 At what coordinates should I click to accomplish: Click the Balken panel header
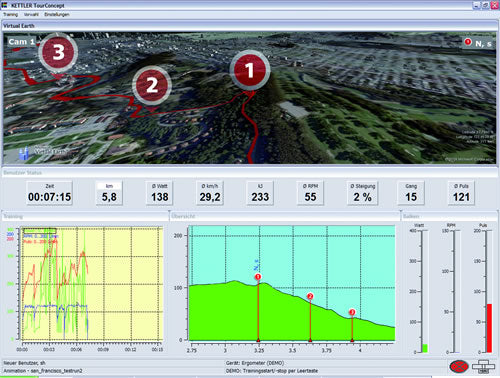[x=450, y=216]
